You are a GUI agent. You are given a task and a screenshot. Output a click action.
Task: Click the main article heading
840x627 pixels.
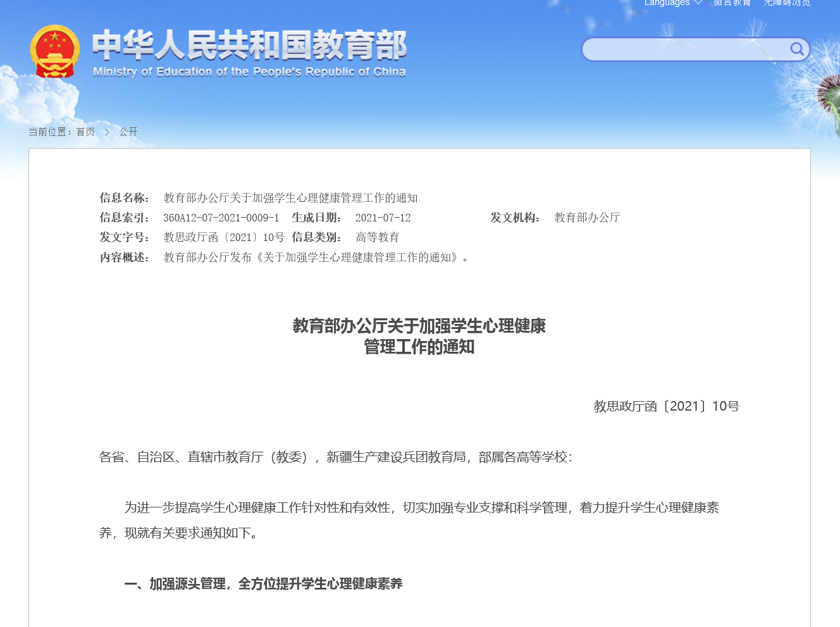point(419,336)
